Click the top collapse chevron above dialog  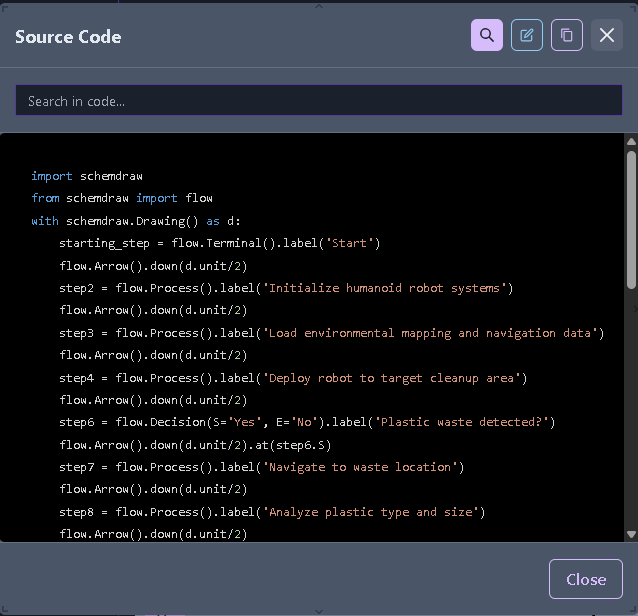point(319,6)
